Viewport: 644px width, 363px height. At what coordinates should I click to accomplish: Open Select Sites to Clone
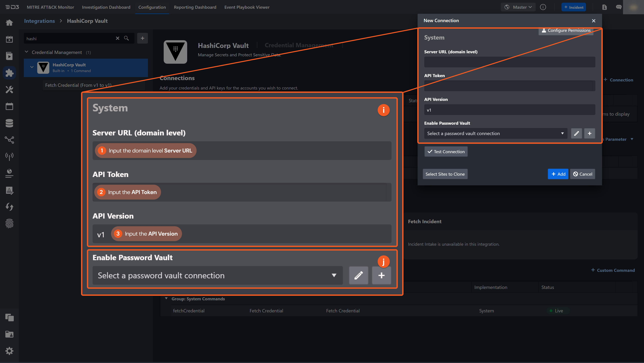pos(445,174)
